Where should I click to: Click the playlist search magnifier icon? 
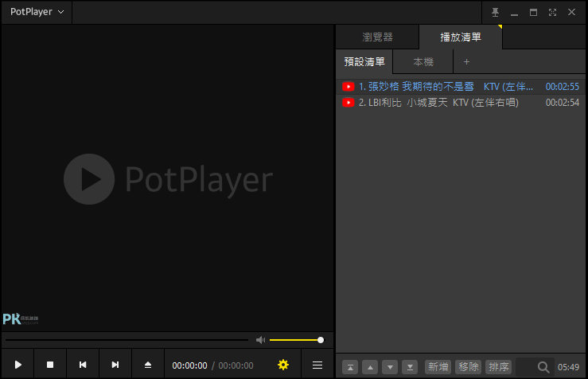pos(543,367)
